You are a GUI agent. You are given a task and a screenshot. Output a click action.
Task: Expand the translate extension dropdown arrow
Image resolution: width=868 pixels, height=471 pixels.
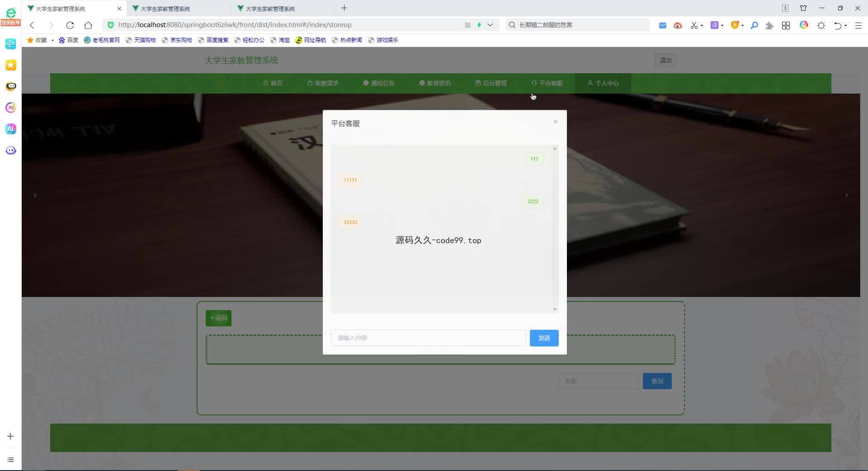coord(722,26)
